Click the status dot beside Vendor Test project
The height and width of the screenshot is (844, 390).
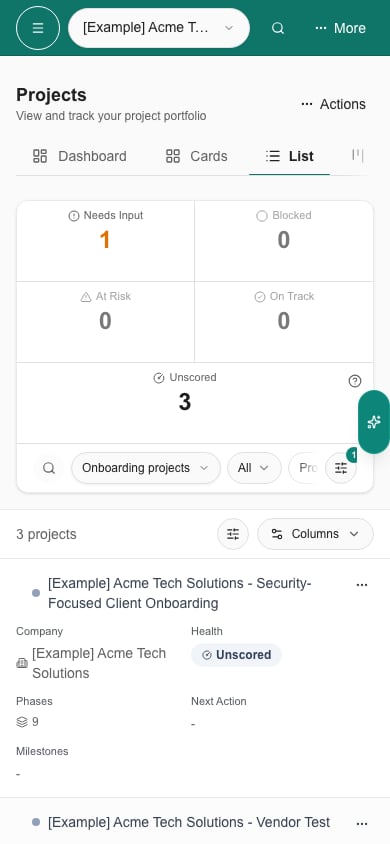click(x=36, y=822)
